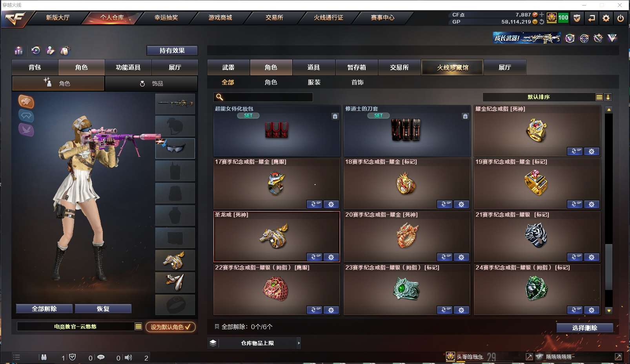Click the 全部解除 button under the character
630x364 pixels.
pos(44,309)
